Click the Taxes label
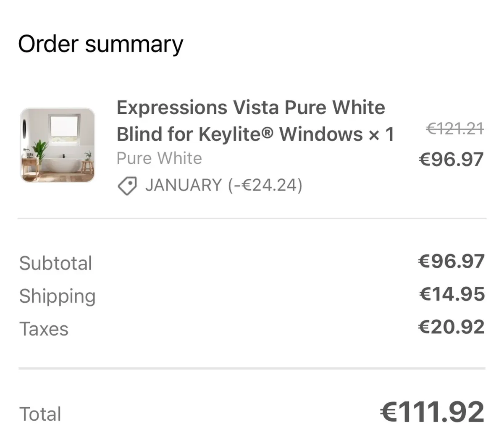This screenshot has height=448, width=504. (x=44, y=329)
